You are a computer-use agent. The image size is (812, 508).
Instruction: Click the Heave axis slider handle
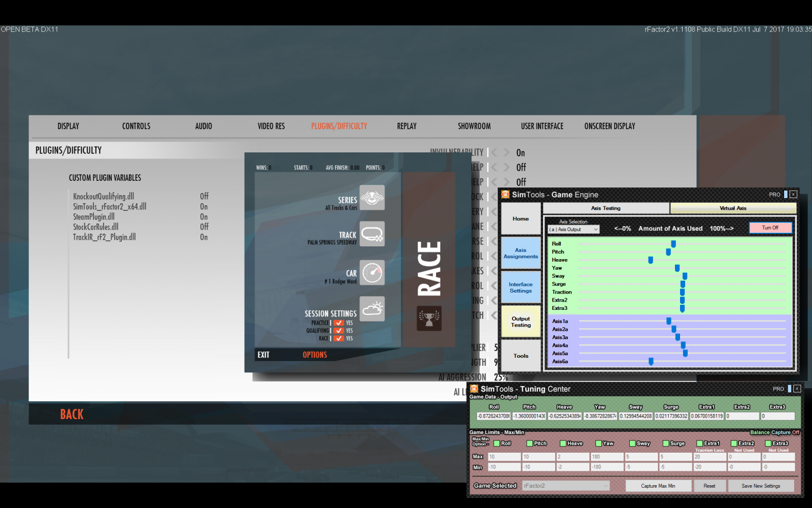651,260
